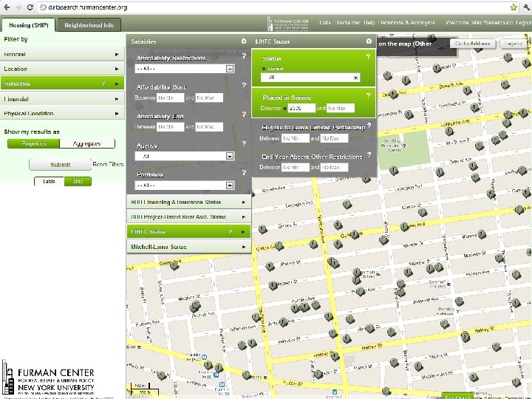The width and height of the screenshot is (532, 399).
Task: Focus the browser address bar
Action: (x=271, y=7)
